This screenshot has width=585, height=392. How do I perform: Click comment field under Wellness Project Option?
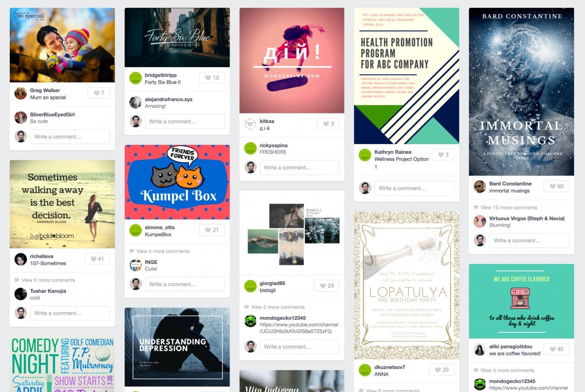coord(414,188)
